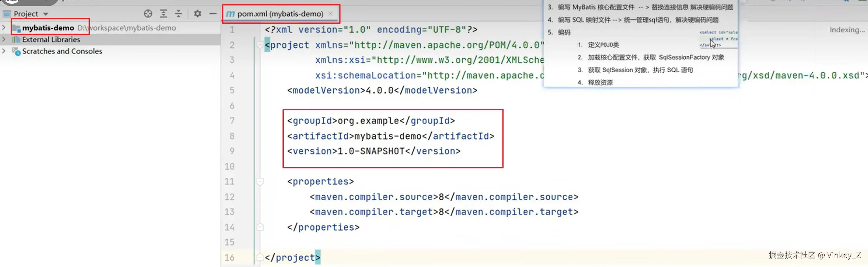Close the pom.xml editor tab

[330, 13]
